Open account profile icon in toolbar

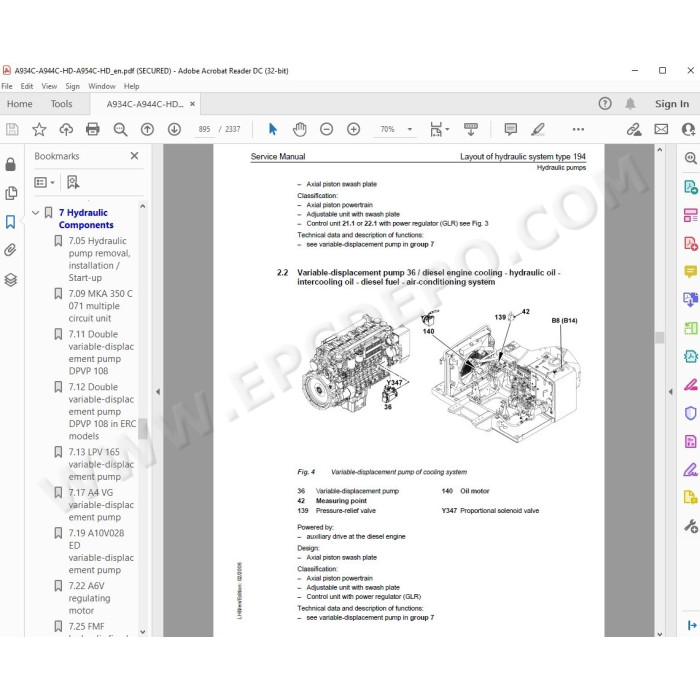pyautogui.click(x=688, y=129)
